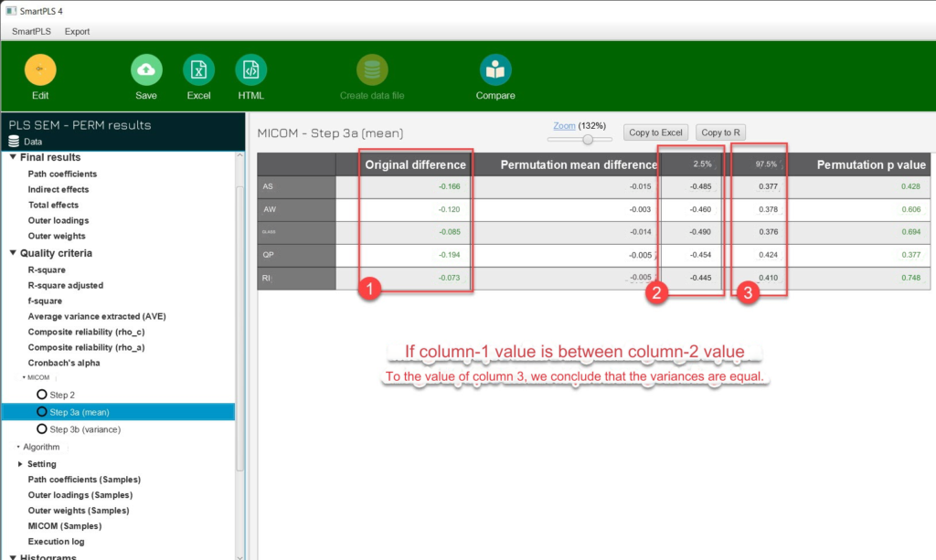Open Path coefficients under Final results
Screen dimensions: 936x560
point(62,174)
